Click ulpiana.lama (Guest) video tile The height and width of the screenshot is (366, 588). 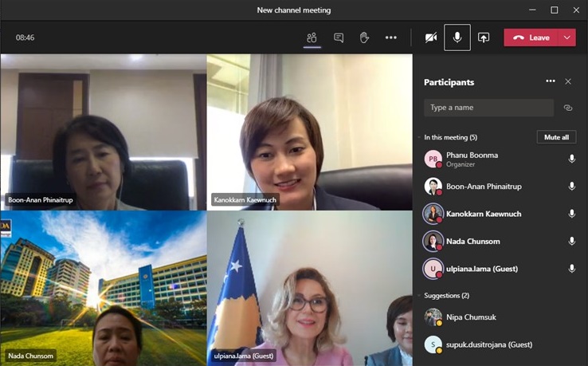tap(310, 289)
